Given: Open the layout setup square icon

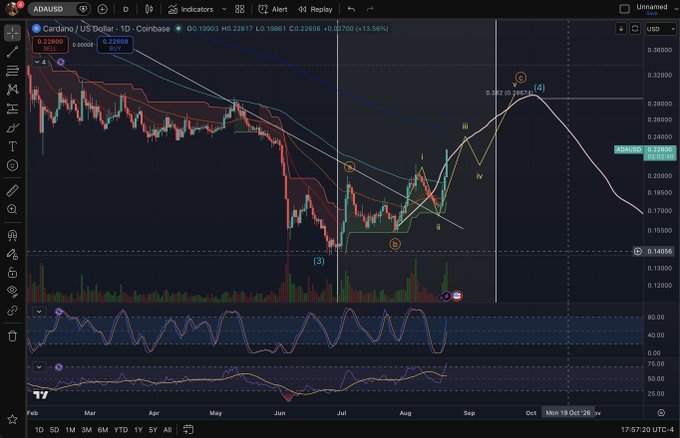Looking at the screenshot, I should pos(624,9).
